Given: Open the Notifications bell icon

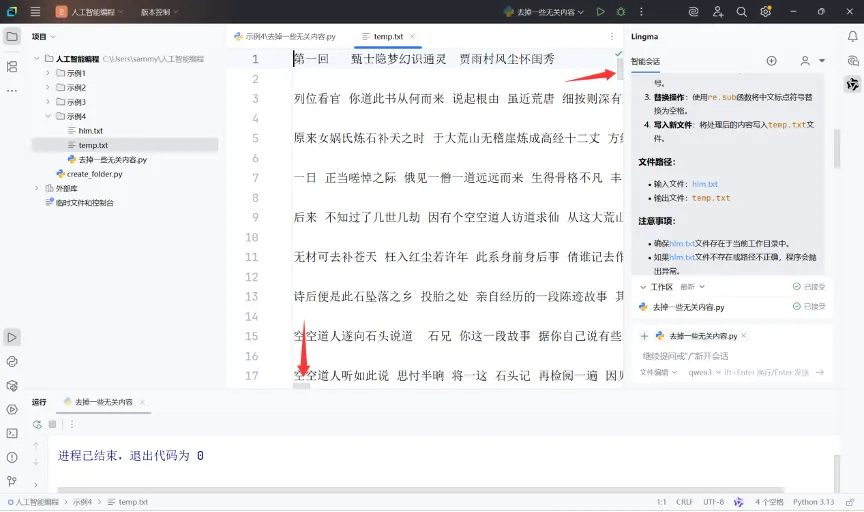Looking at the screenshot, I should coord(852,36).
